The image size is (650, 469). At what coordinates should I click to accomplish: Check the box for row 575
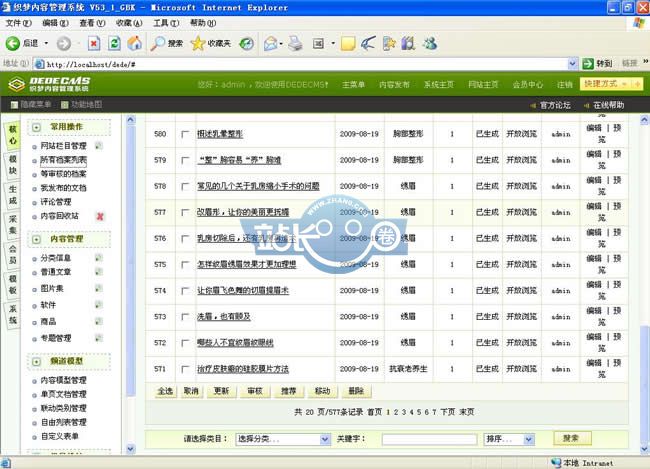[x=185, y=265]
